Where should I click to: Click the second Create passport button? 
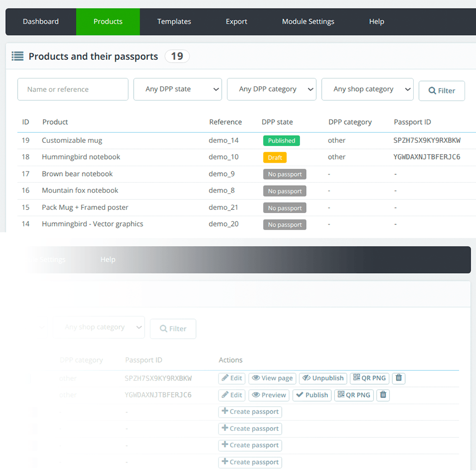point(250,429)
